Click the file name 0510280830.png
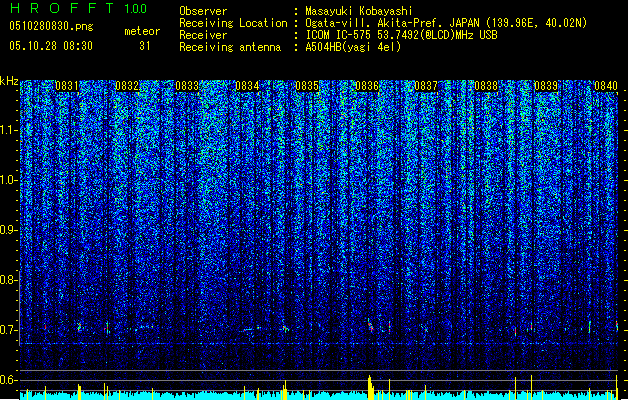629x400 pixels. (51, 26)
